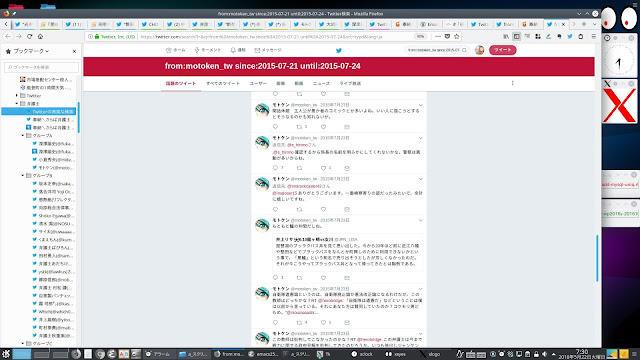Image resolution: width=640 pixels, height=360 pixels.
Task: Collapse the グループB bookmark folder
Action: pyautogui.click(x=22, y=176)
